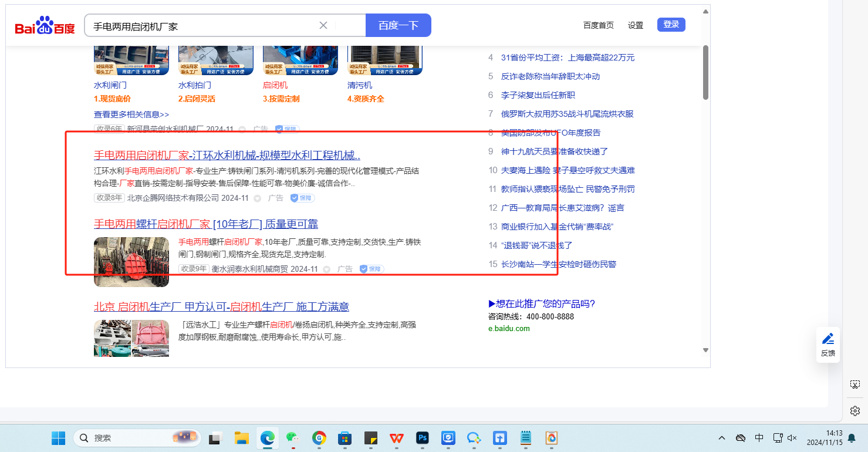
Task: Clear the search box with the X icon
Action: point(323,25)
